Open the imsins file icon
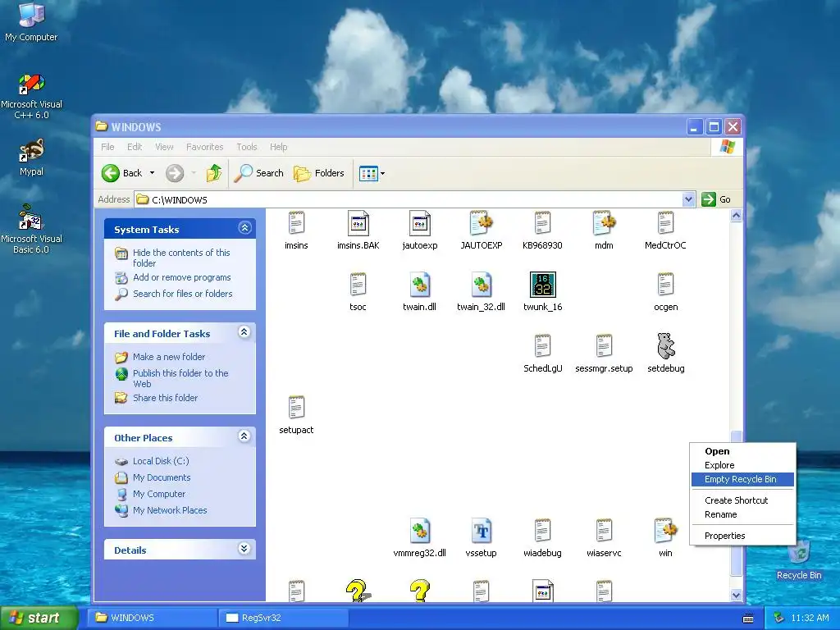 pyautogui.click(x=296, y=223)
